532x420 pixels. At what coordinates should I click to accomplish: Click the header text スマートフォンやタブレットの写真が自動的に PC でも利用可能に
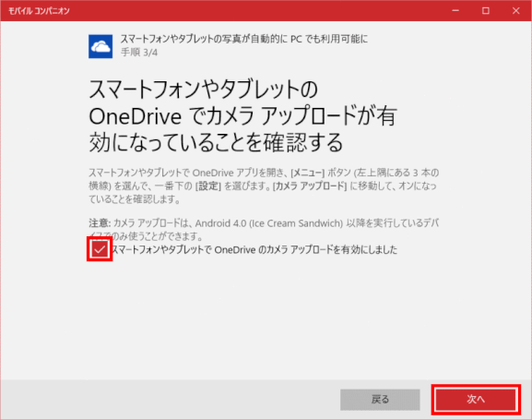[x=244, y=39]
